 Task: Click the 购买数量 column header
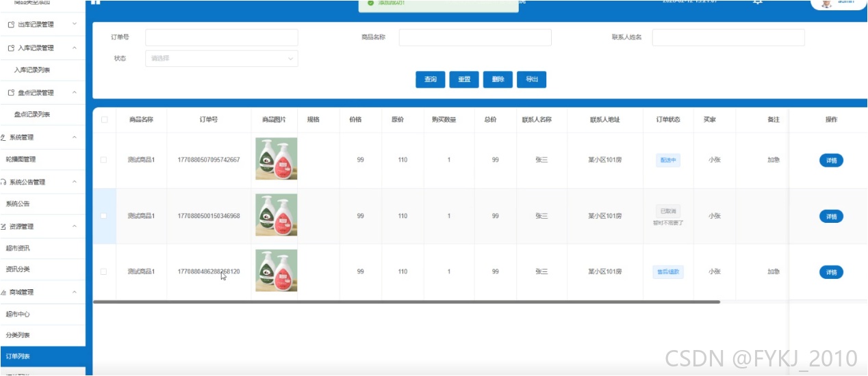[444, 120]
